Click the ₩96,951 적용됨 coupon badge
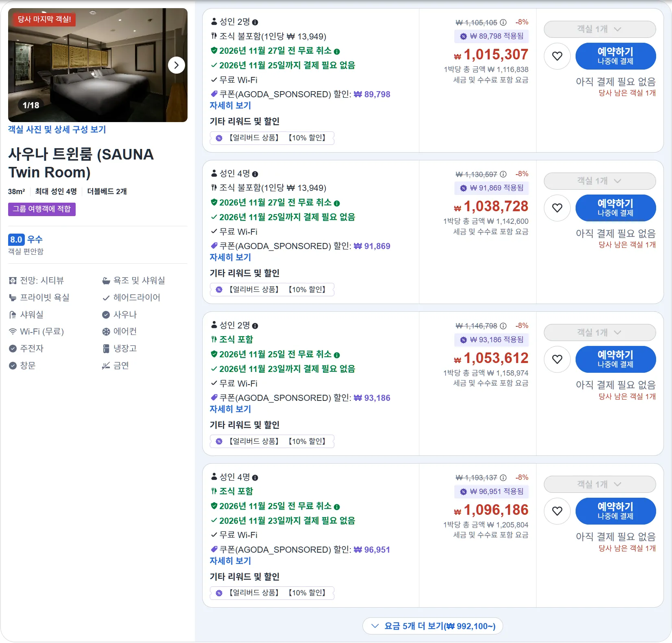The height and width of the screenshot is (643, 672). (x=491, y=492)
